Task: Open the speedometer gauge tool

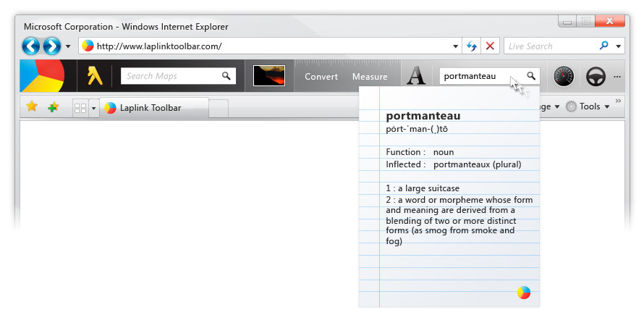Action: [x=563, y=76]
